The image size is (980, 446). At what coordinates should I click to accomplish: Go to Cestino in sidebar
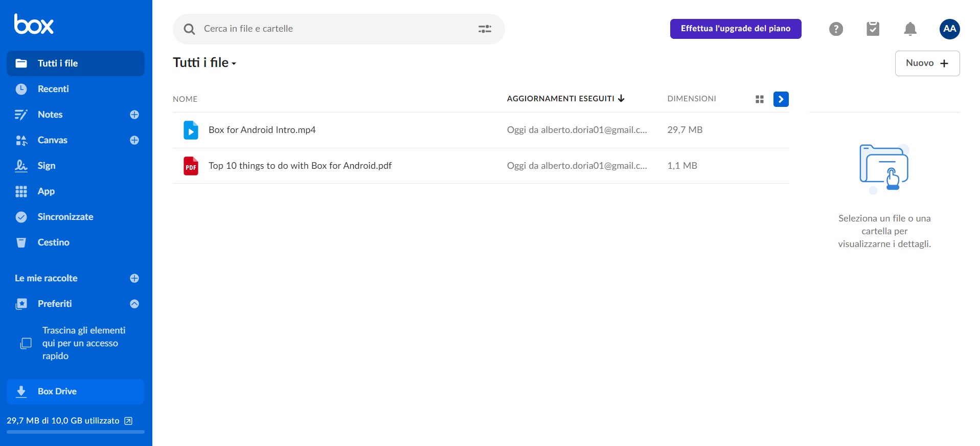[x=53, y=242]
